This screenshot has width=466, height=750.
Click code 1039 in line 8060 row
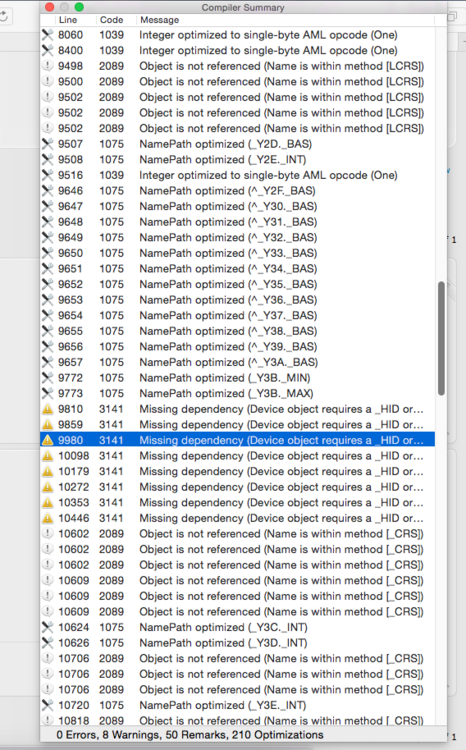click(111, 35)
